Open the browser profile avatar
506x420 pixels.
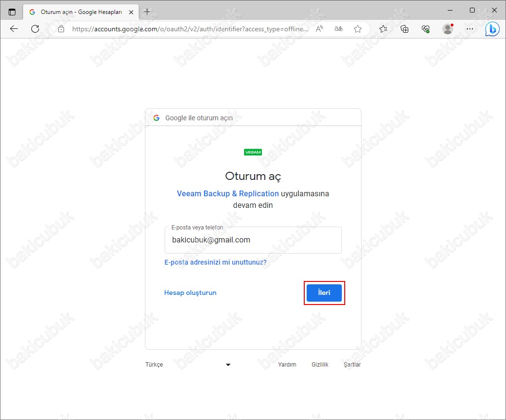pyautogui.click(x=448, y=29)
